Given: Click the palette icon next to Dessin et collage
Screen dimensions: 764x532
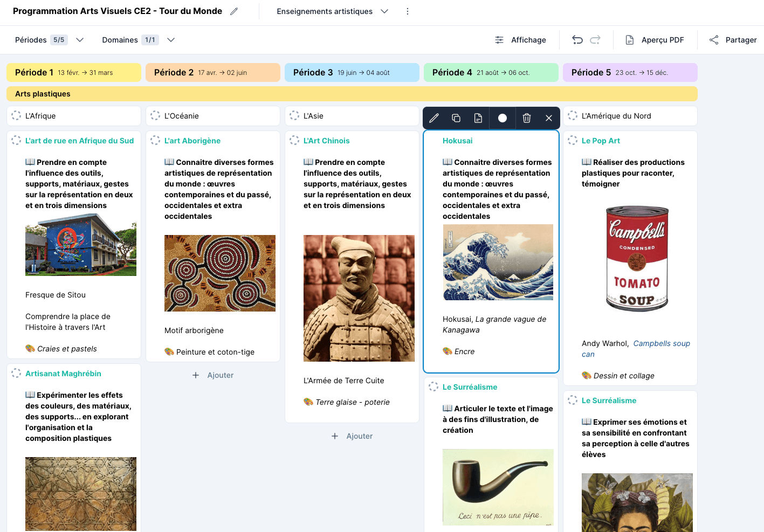Looking at the screenshot, I should tap(587, 375).
